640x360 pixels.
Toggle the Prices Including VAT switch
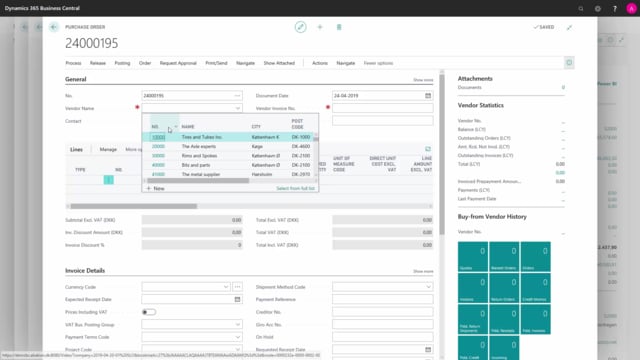click(x=149, y=312)
